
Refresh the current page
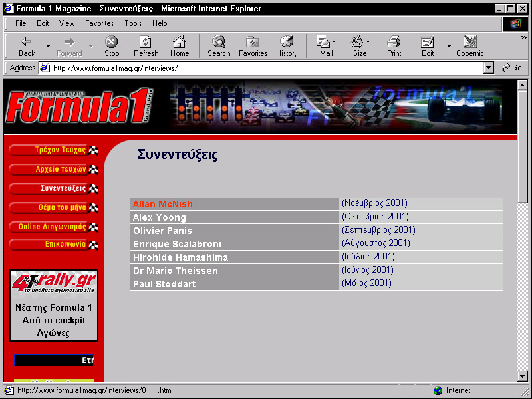(146, 46)
